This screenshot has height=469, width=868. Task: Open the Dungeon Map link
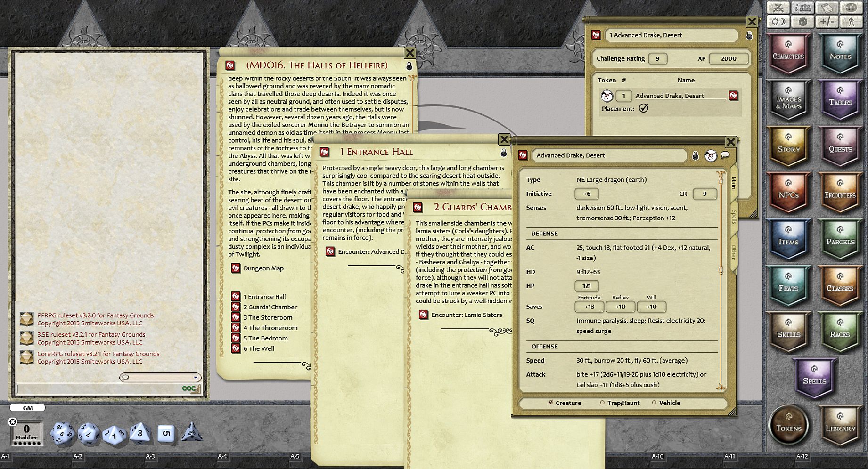[236, 268]
